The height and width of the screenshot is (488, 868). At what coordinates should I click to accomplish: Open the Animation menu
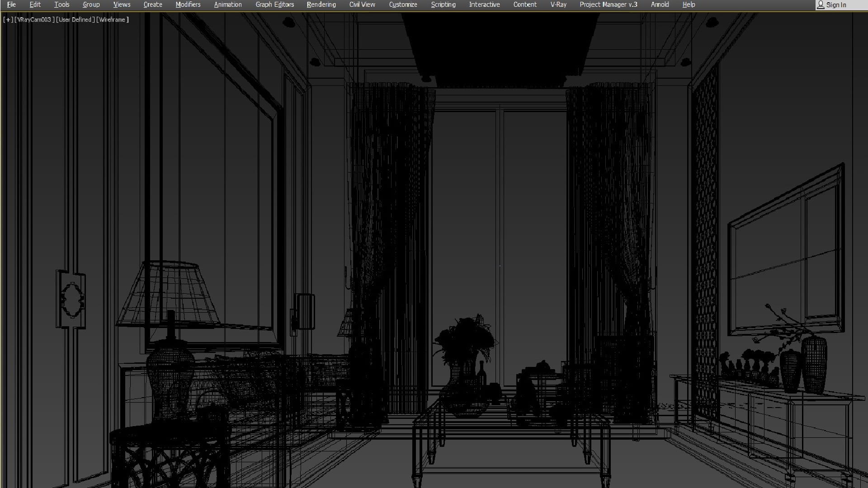tap(227, 5)
